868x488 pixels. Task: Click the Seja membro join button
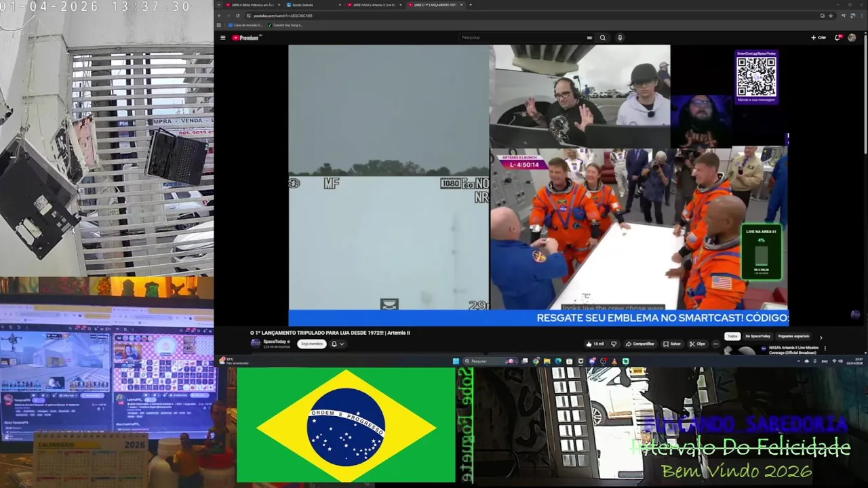click(312, 344)
